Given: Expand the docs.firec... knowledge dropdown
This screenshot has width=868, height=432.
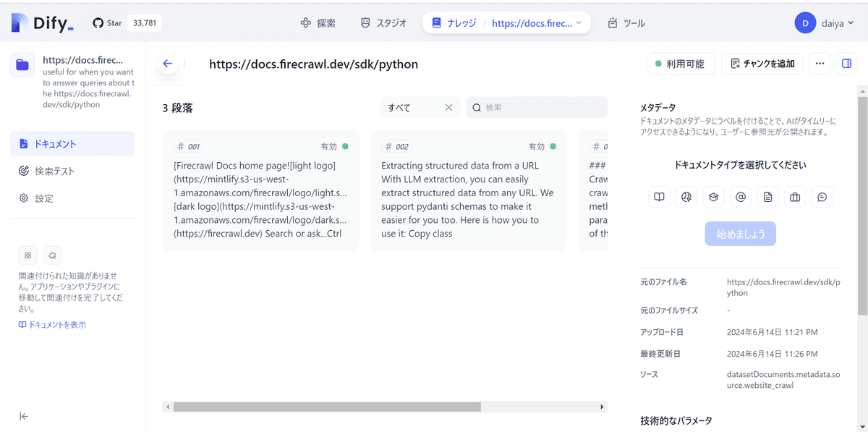Looking at the screenshot, I should click(537, 23).
